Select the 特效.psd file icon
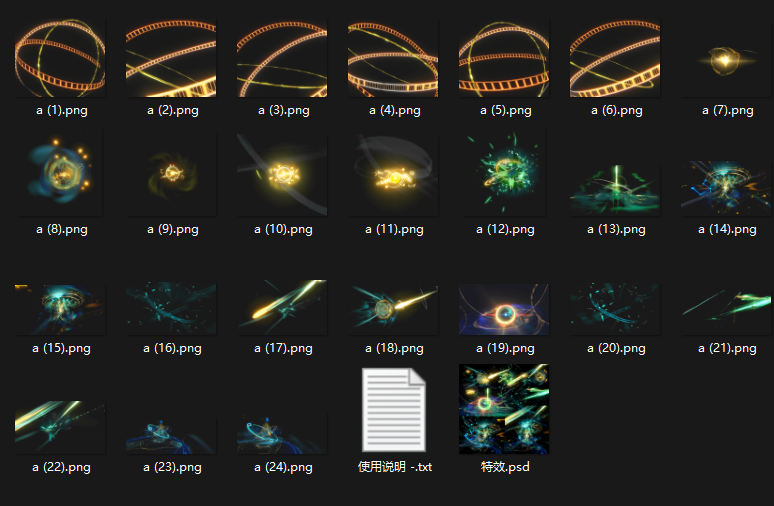Screen dimensions: 774x506 pyautogui.click(x=503, y=409)
